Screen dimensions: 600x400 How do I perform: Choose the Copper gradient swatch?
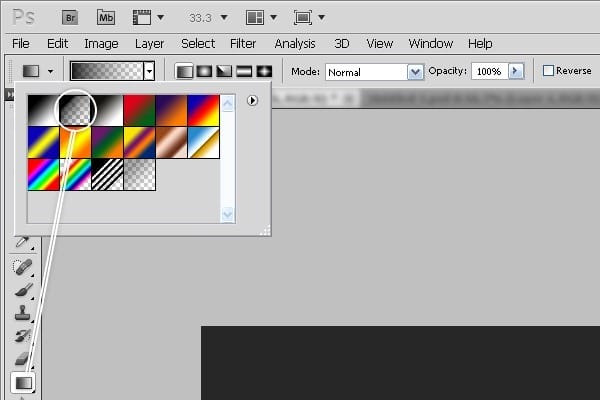click(x=171, y=142)
